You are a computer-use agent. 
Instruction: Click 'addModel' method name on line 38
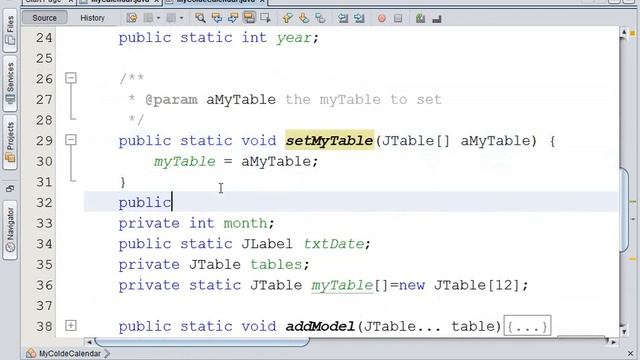click(320, 326)
